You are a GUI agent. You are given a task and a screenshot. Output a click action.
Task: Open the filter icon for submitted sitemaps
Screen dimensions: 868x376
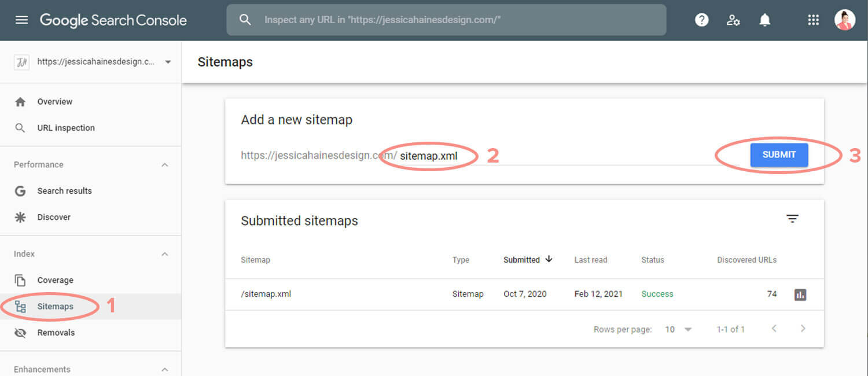click(792, 219)
